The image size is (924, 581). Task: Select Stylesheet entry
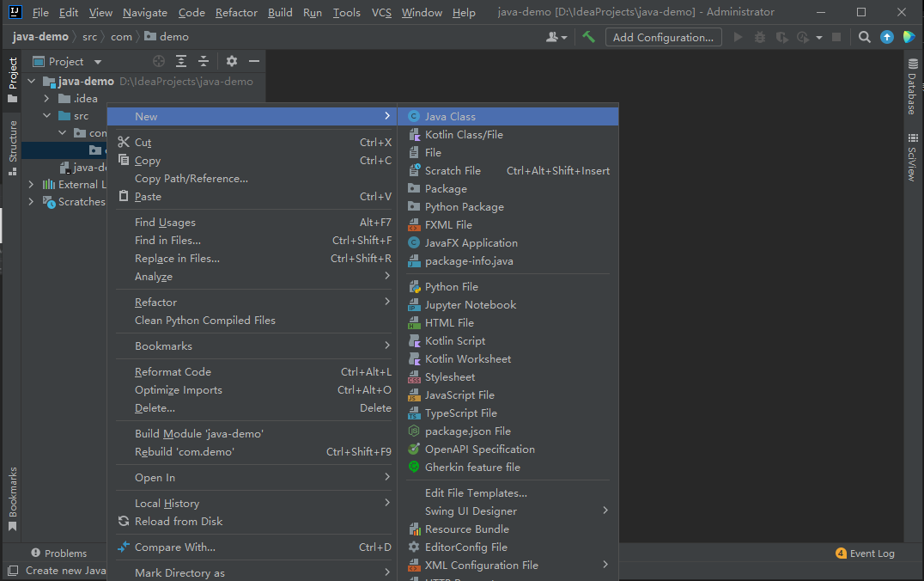[x=508, y=377]
